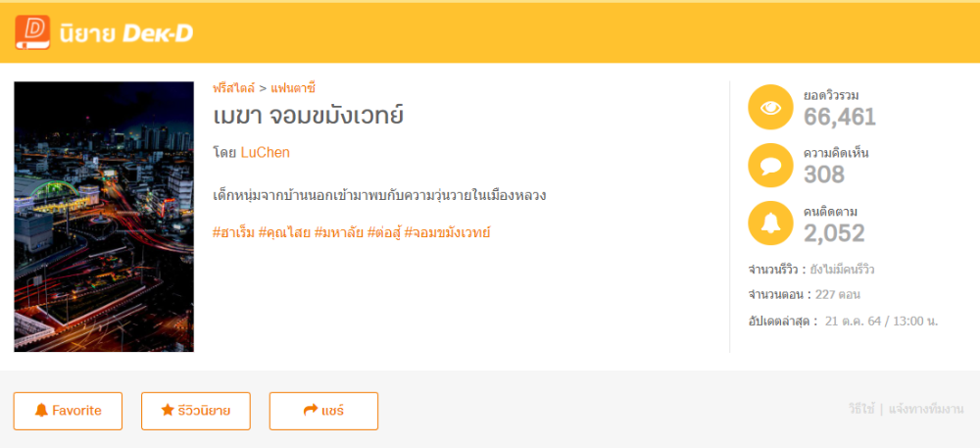Select the #จอมขมังเวทย์ hashtag

(x=447, y=232)
